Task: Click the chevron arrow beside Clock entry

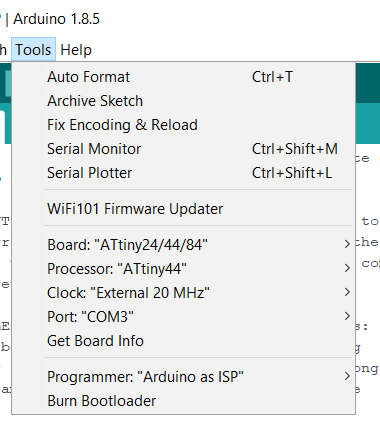Action: [x=347, y=292]
